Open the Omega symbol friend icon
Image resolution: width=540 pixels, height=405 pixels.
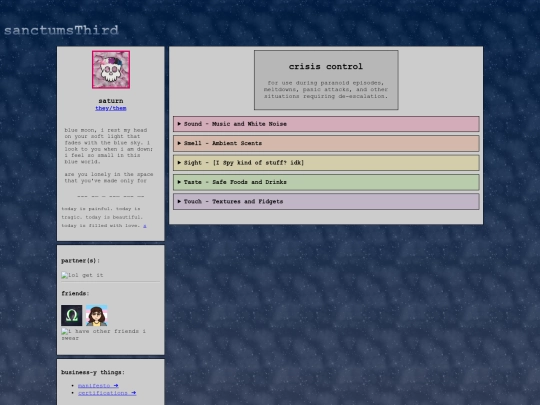(72, 315)
